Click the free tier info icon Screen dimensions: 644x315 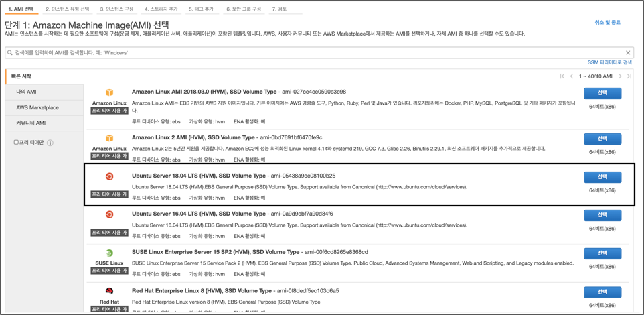(50, 143)
